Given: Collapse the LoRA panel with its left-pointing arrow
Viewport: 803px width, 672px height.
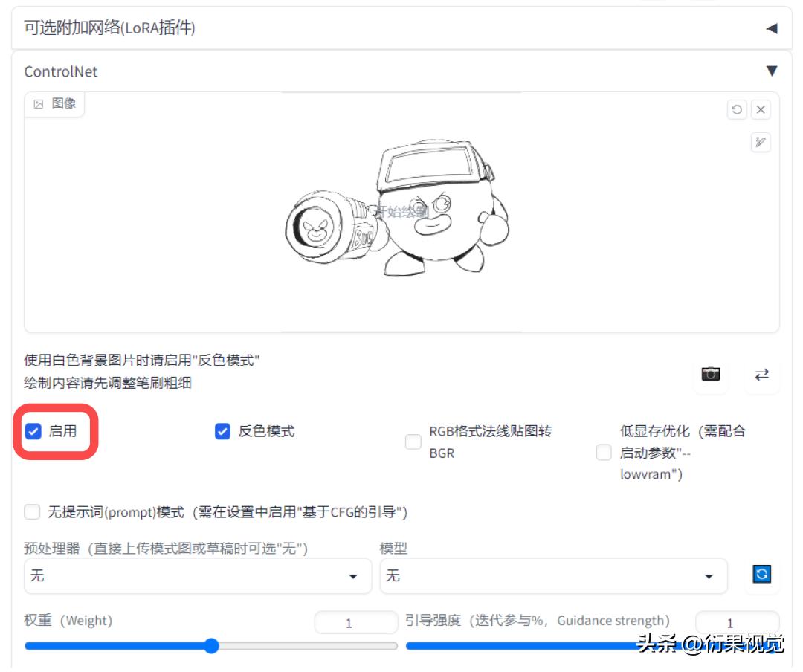Looking at the screenshot, I should (771, 28).
